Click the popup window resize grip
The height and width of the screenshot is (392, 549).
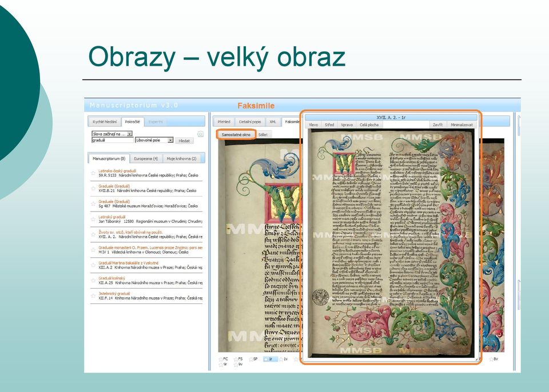[476, 359]
